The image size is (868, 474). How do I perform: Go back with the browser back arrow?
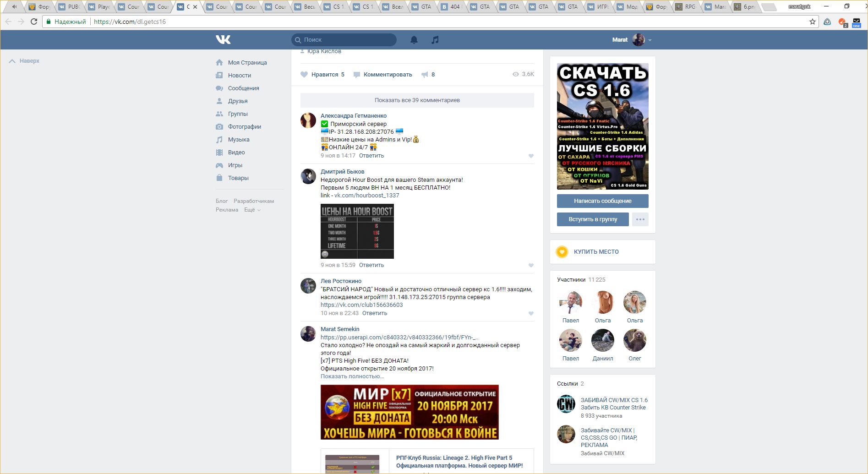click(x=8, y=22)
